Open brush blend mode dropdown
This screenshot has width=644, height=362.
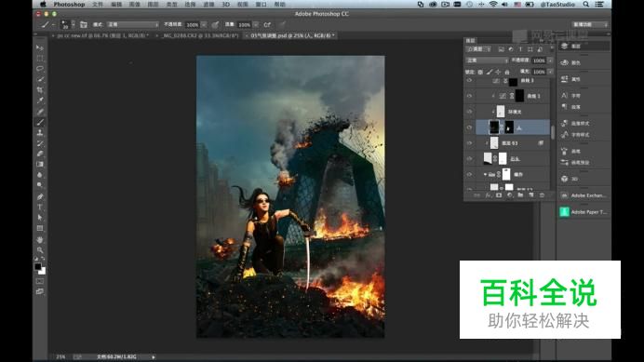point(133,24)
